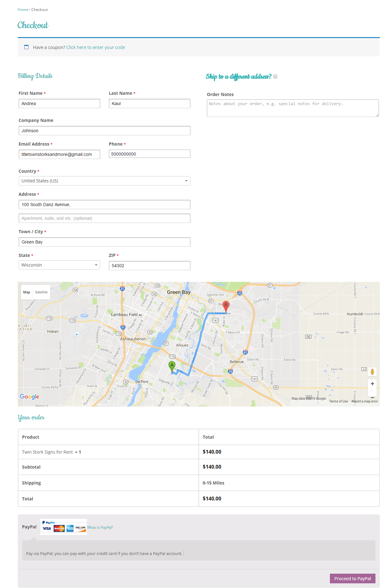Switch map to Map view tab
The width and height of the screenshot is (392, 588).
[x=27, y=292]
